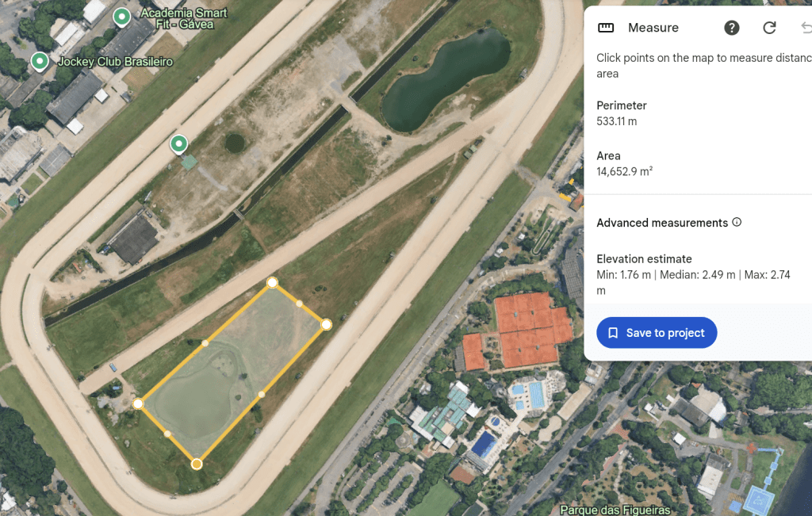The height and width of the screenshot is (516, 812).
Task: Click the Academia Smart Fit map pin
Action: pyautogui.click(x=121, y=17)
